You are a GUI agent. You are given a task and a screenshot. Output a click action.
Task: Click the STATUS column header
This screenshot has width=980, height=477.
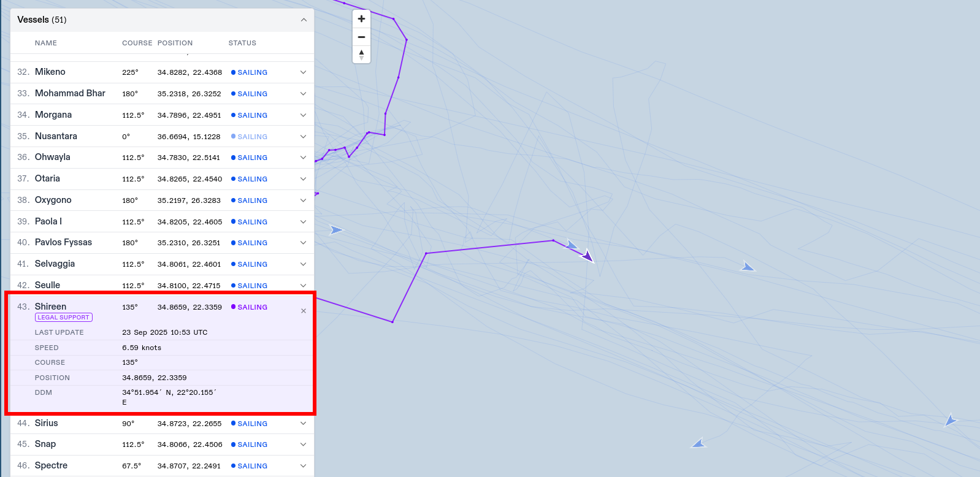tap(242, 43)
